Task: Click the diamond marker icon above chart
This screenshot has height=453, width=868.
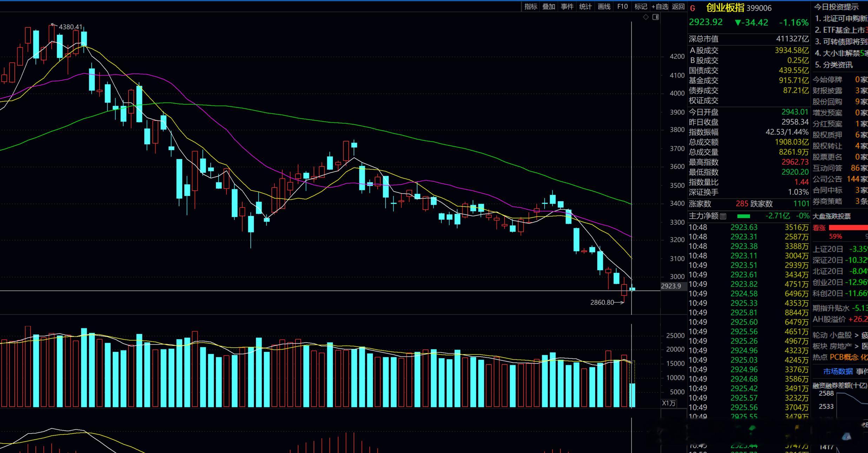Action: point(646,17)
